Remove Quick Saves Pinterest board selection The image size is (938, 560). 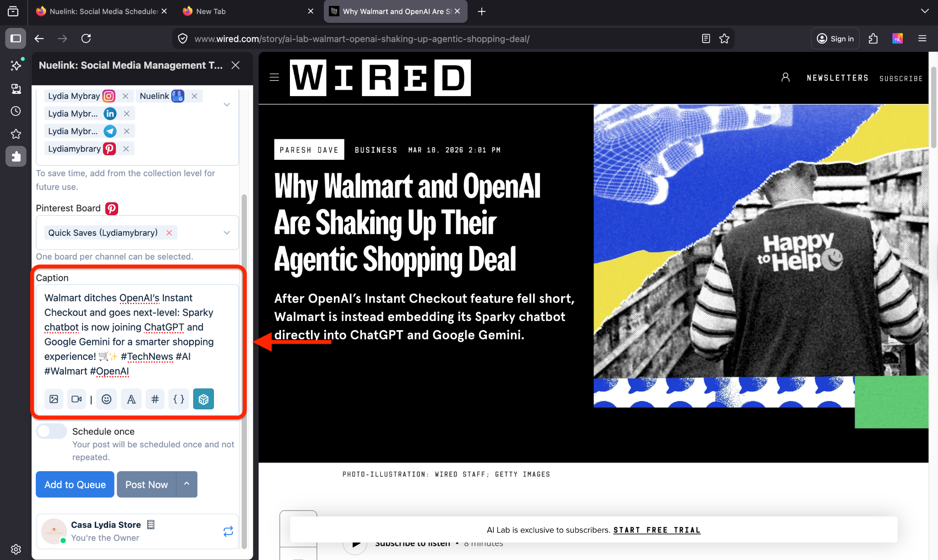pos(169,233)
